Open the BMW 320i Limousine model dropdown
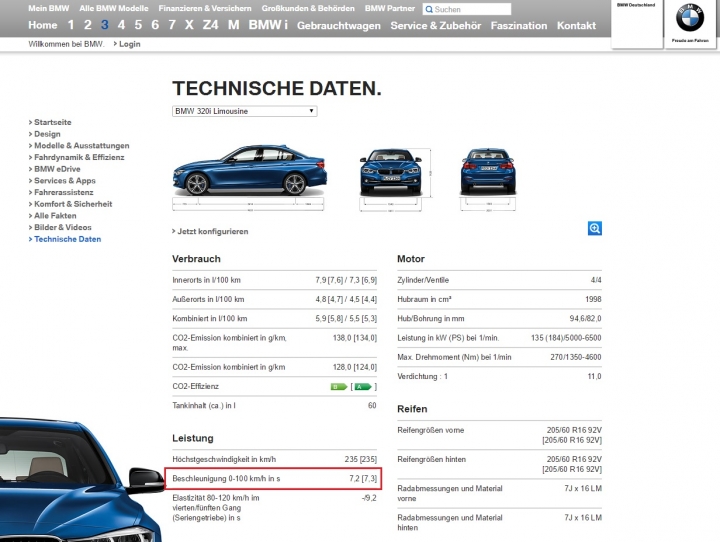 [244, 111]
